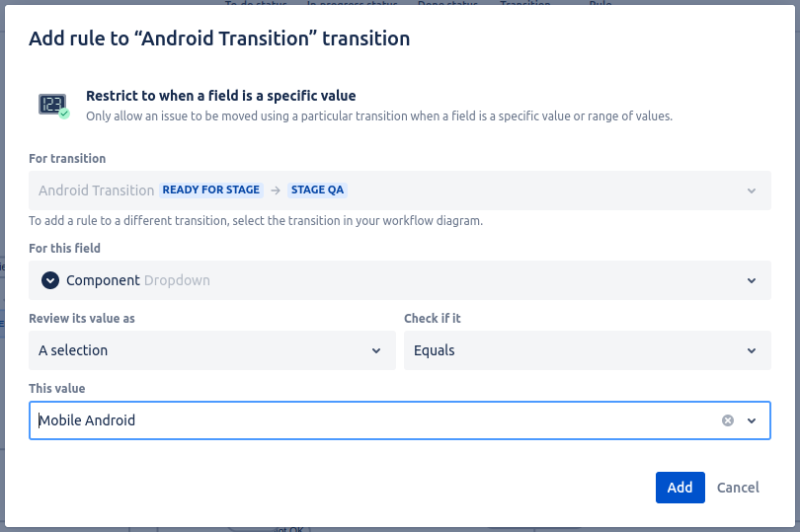Click the Add button
Viewport: 800px width, 532px height.
click(x=680, y=488)
